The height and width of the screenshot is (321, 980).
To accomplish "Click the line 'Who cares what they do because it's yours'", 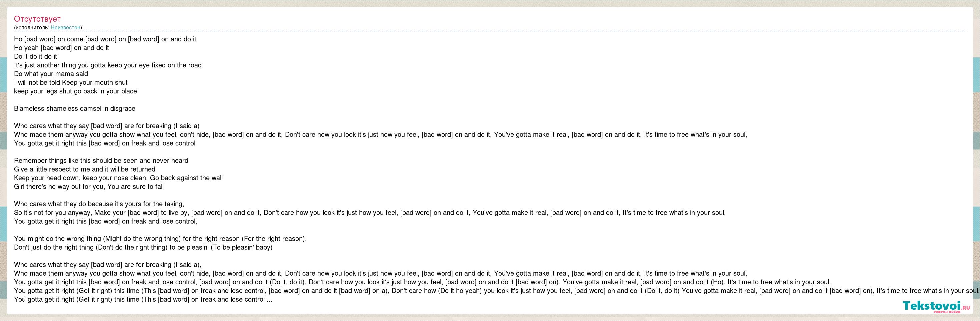I will (x=99, y=204).
